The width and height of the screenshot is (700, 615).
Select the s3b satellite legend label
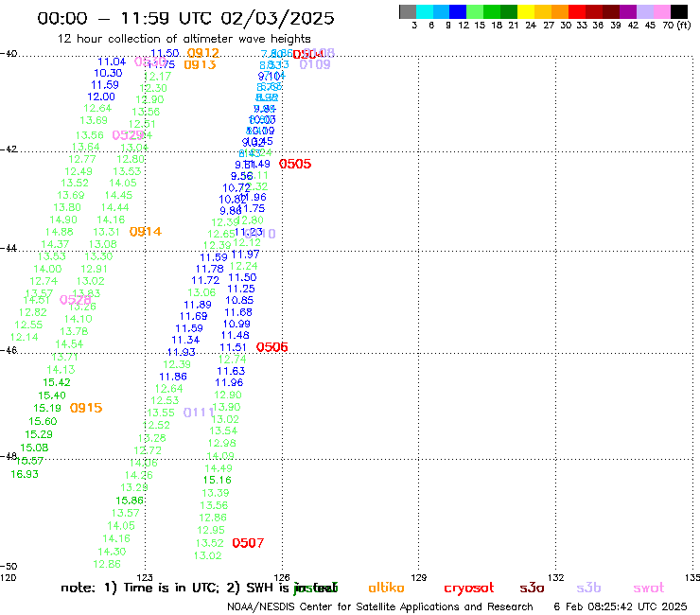[x=588, y=588]
